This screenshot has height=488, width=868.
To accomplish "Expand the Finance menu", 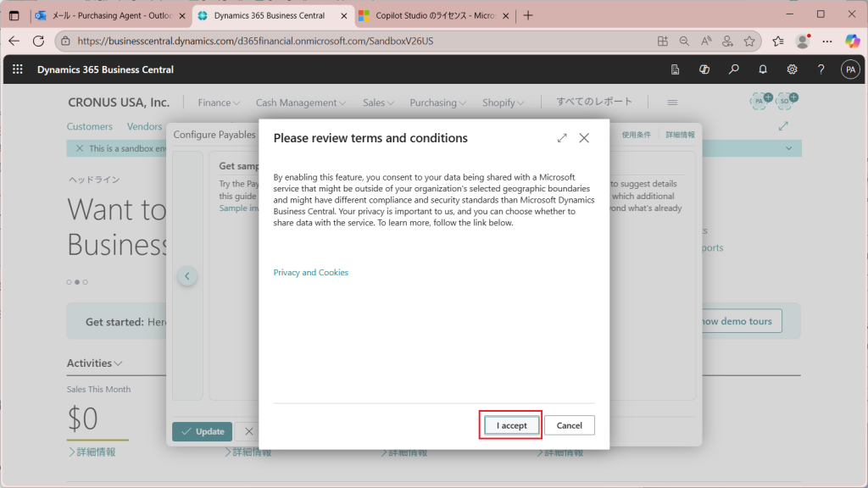I will tap(219, 103).
